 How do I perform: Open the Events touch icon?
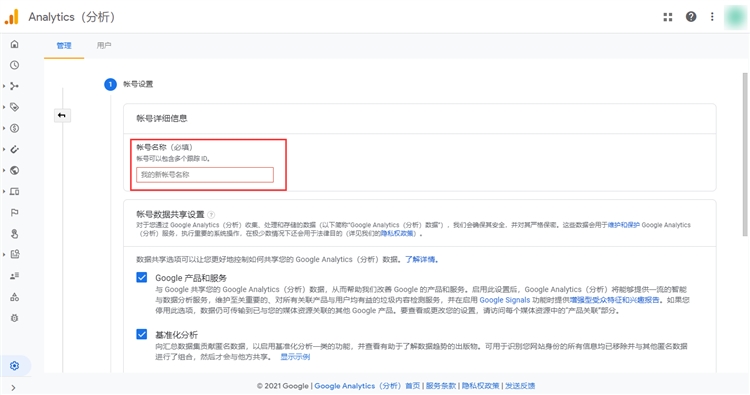point(14,233)
